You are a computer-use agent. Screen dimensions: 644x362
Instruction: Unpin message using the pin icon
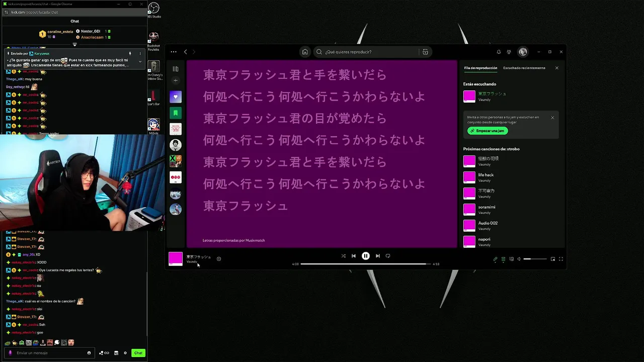coord(130,53)
